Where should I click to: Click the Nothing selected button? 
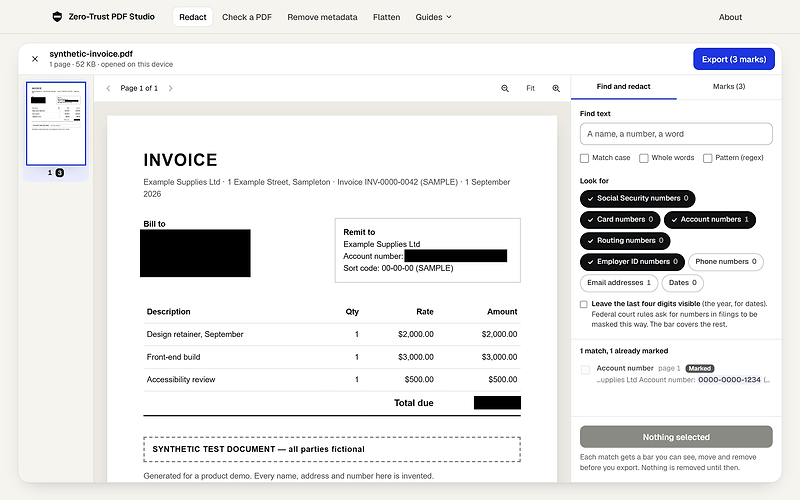676,437
